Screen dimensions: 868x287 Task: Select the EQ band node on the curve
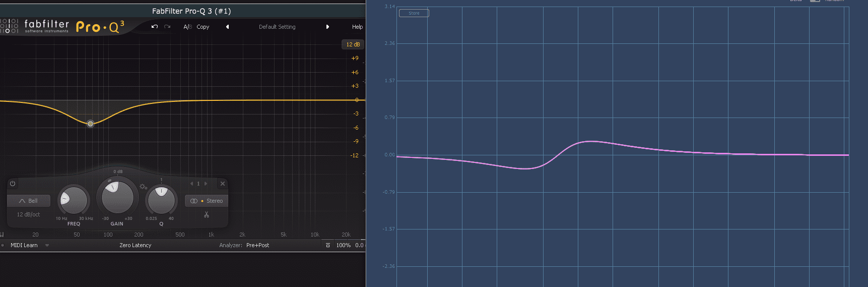pyautogui.click(x=90, y=124)
